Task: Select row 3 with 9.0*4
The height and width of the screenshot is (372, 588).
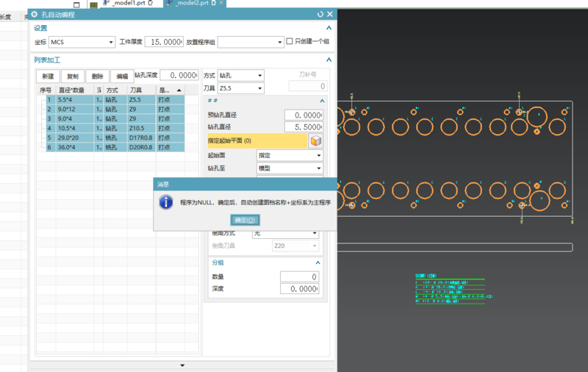Action: tap(115, 118)
